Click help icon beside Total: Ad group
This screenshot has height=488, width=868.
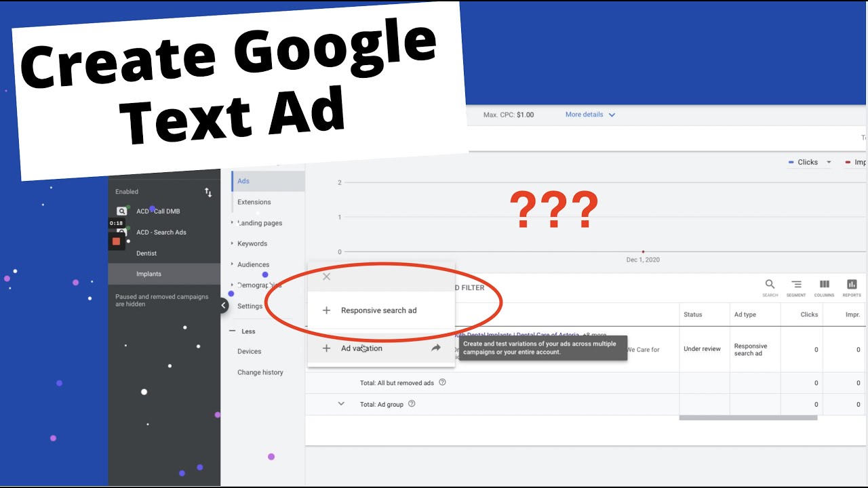tap(412, 404)
